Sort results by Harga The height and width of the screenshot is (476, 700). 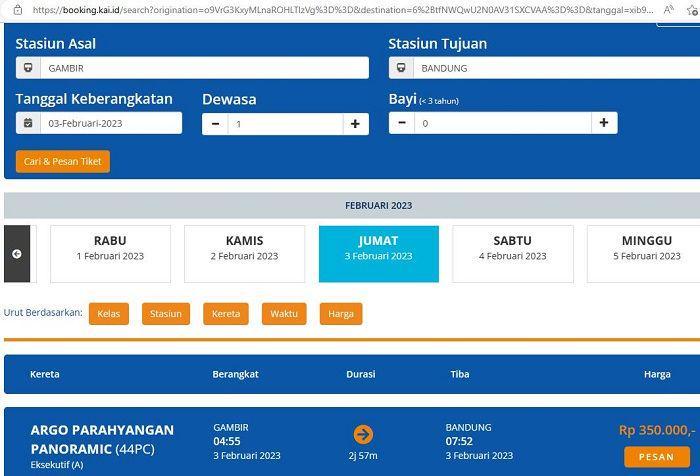click(341, 314)
